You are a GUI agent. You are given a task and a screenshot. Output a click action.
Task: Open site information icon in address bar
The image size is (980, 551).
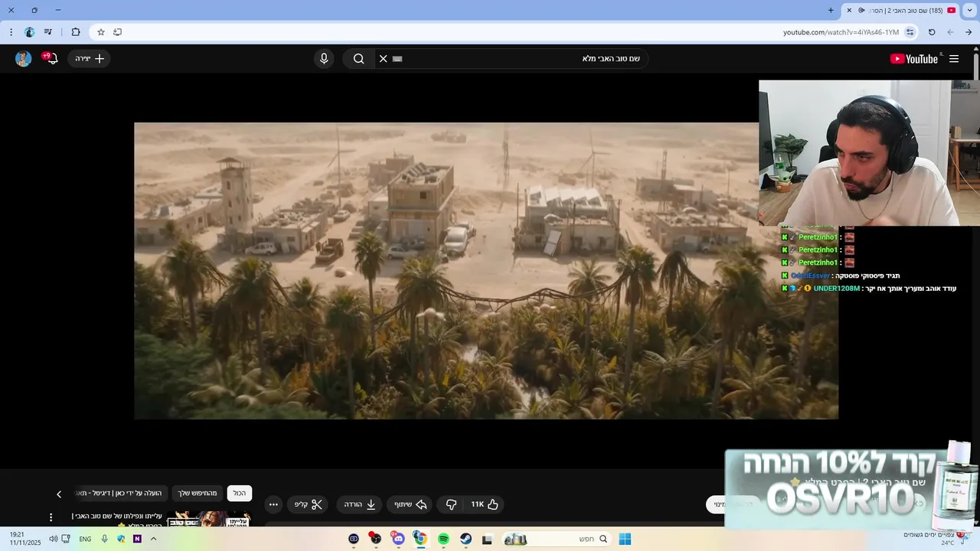click(910, 32)
